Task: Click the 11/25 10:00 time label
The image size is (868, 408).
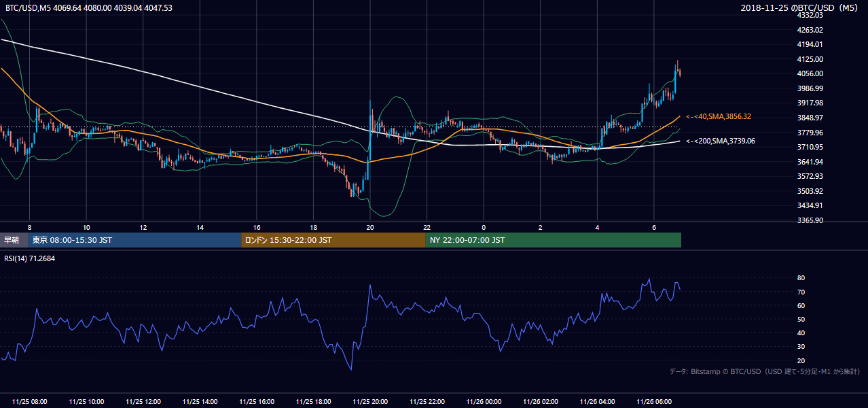Action: [86, 402]
